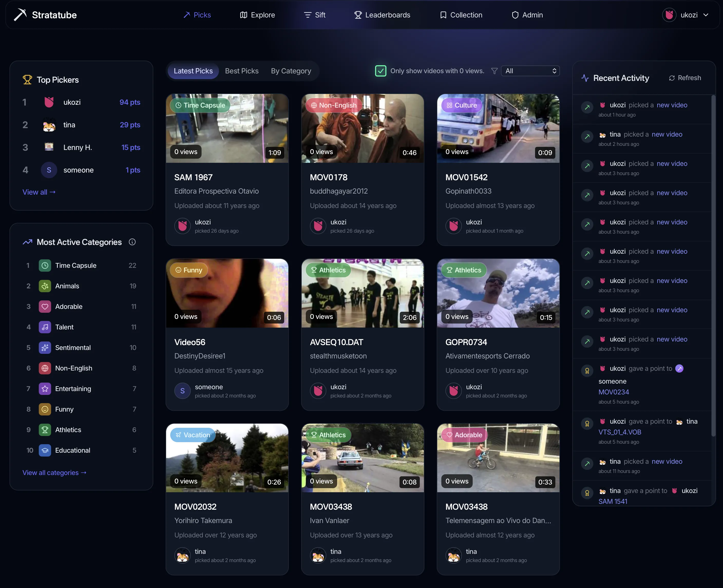Image resolution: width=723 pixels, height=588 pixels.
Task: Switch to the Best Picks tab
Action: click(241, 71)
